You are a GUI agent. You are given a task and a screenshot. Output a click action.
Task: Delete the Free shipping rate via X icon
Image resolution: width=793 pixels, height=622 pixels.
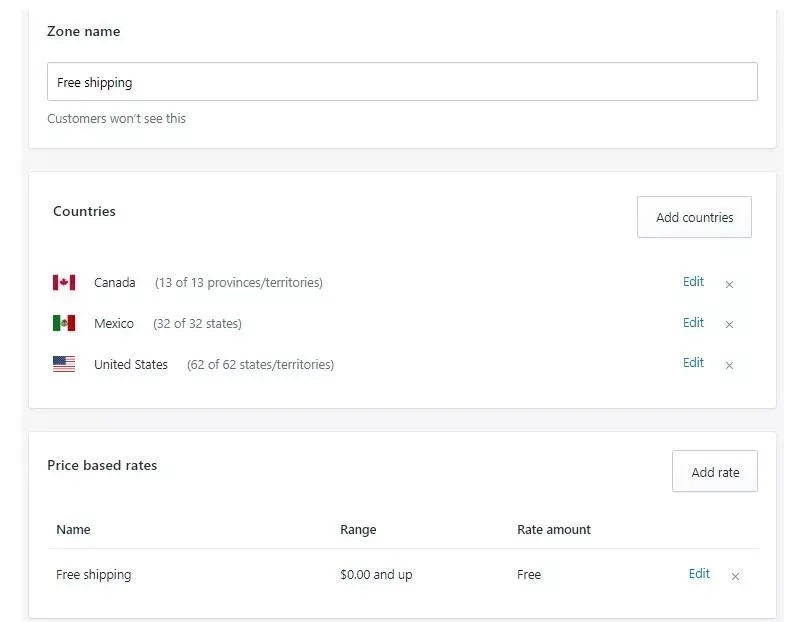coord(735,576)
